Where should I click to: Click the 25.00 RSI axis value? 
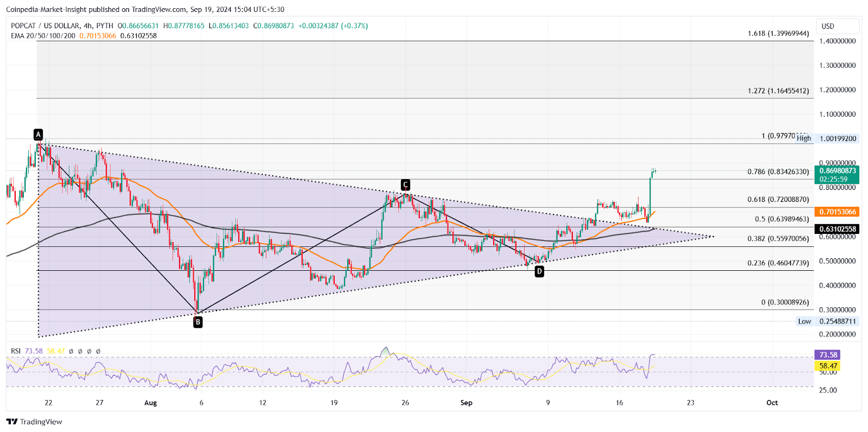(x=828, y=390)
